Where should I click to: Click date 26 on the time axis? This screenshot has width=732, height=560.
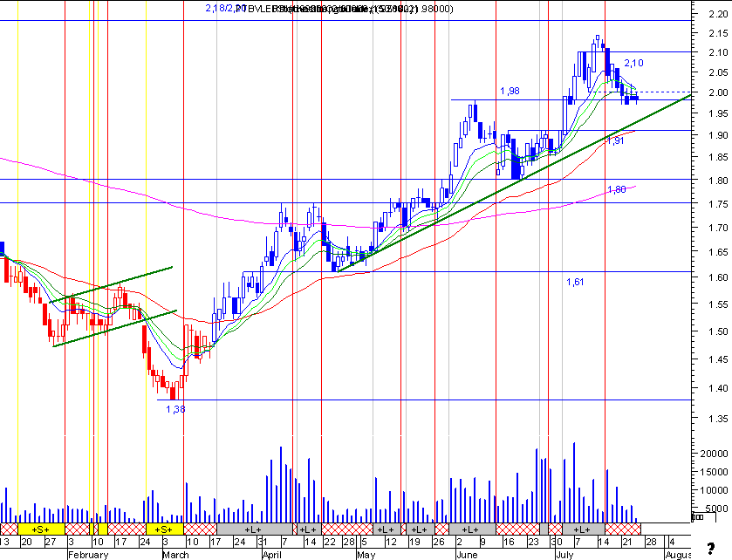pos(438,542)
